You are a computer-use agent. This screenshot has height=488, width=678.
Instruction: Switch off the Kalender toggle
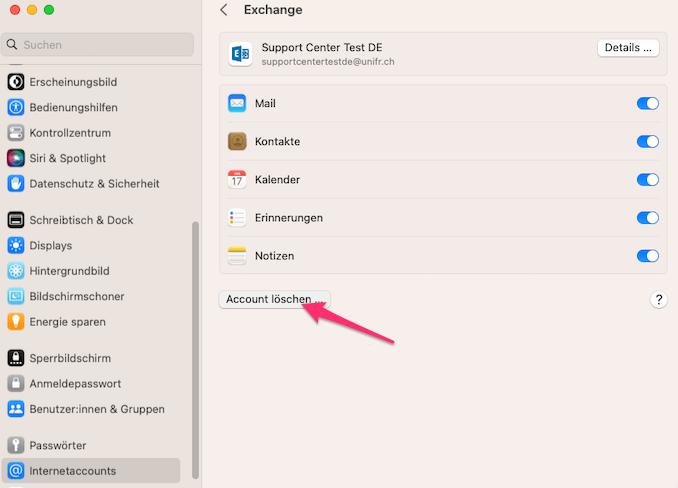[x=647, y=180]
